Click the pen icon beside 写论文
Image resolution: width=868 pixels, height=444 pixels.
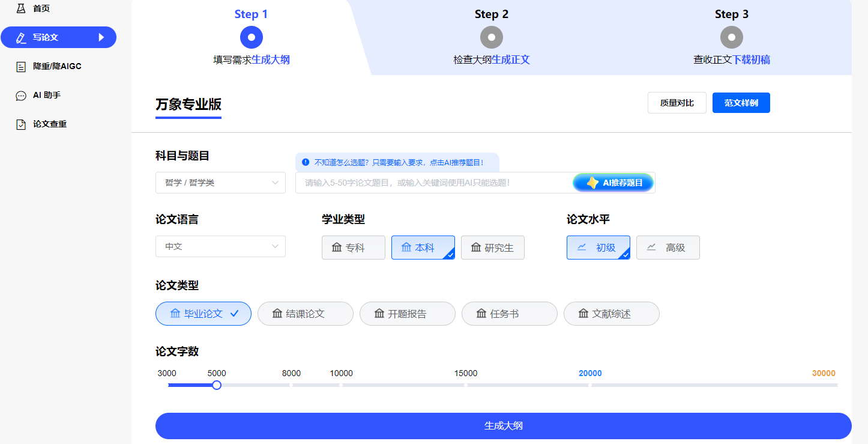[x=21, y=37]
